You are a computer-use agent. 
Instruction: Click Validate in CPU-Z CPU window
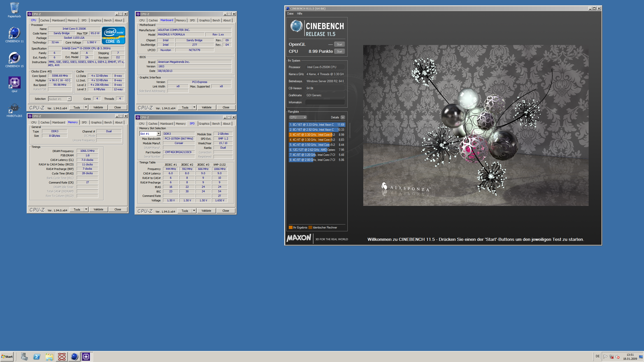[x=98, y=107]
